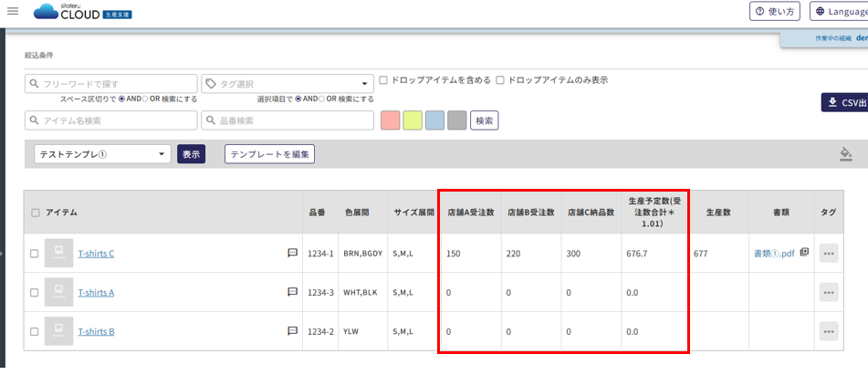
Task: Select the checkbox for T-shirts B row
Action: click(34, 332)
